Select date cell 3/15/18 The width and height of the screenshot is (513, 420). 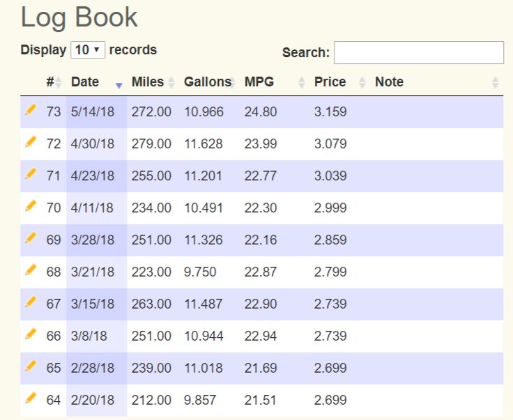coord(93,304)
